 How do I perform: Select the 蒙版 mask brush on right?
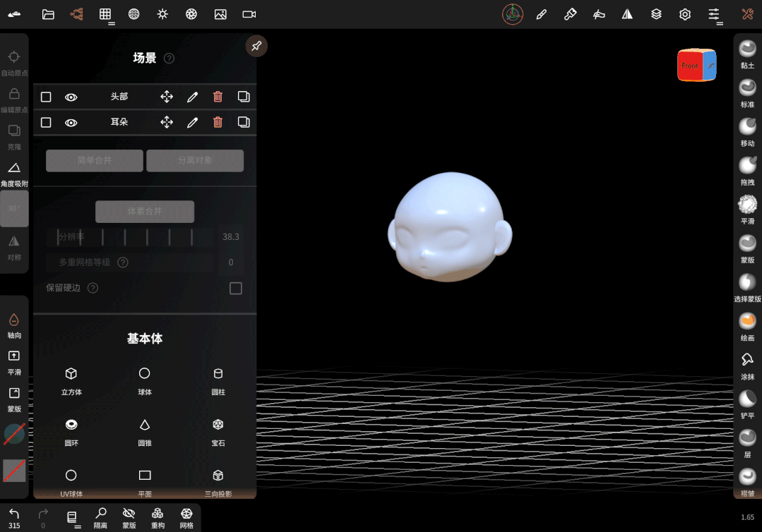point(747,248)
